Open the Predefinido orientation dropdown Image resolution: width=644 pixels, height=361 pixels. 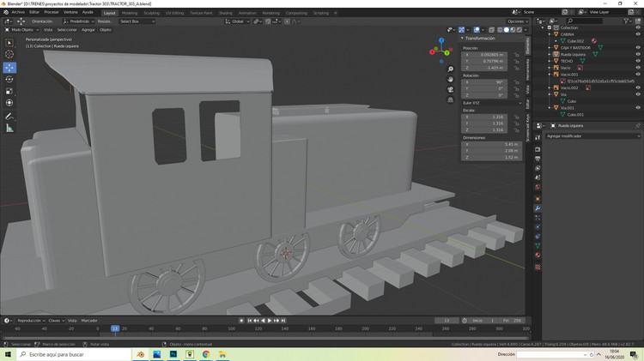(78, 21)
